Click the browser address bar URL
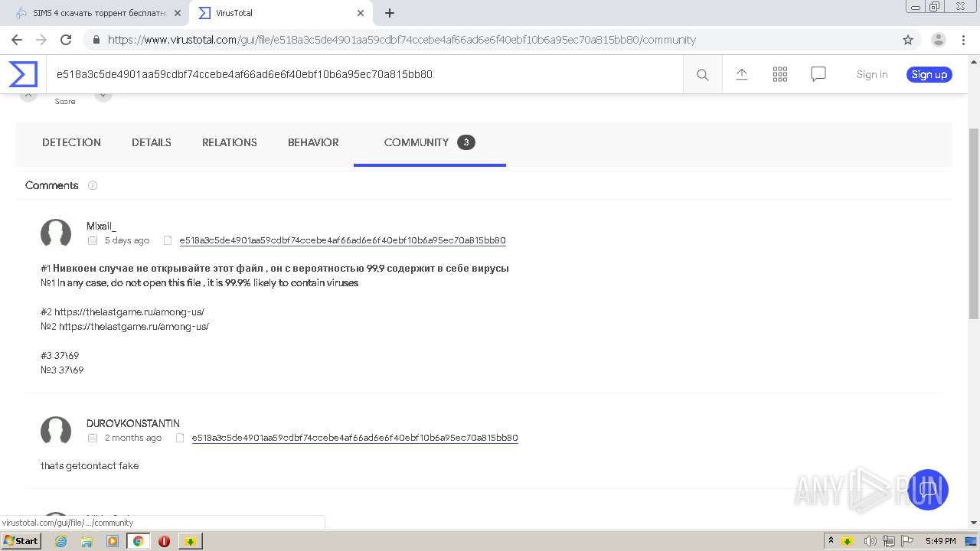Viewport: 980px width, 551px height. click(x=402, y=40)
